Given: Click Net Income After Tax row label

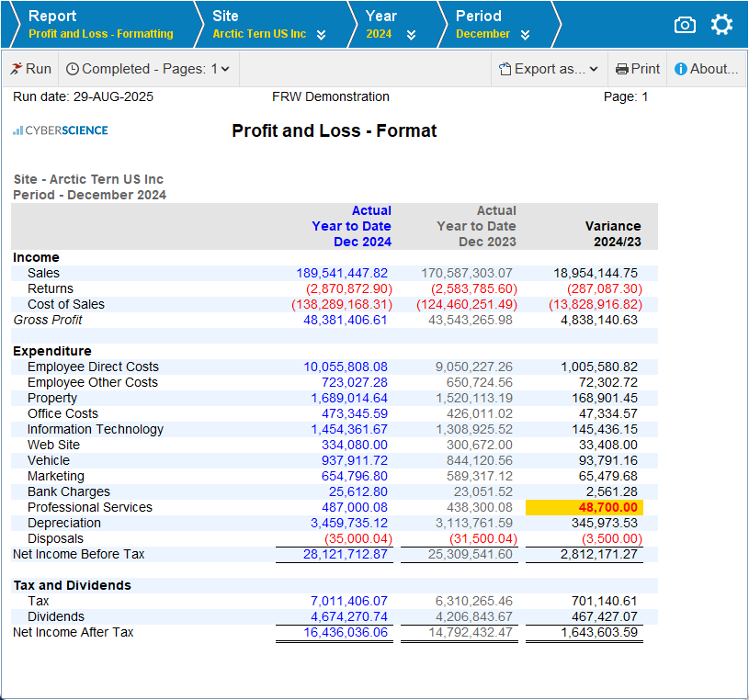Looking at the screenshot, I should point(74,633).
